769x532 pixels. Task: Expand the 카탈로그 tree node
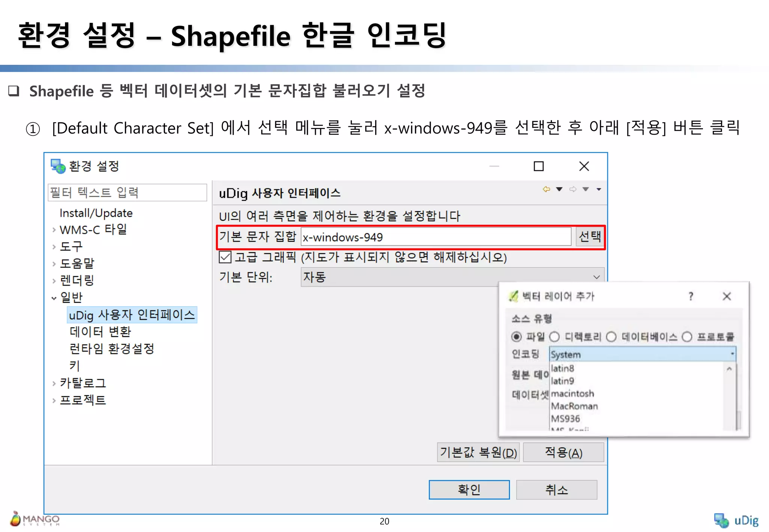tap(54, 383)
